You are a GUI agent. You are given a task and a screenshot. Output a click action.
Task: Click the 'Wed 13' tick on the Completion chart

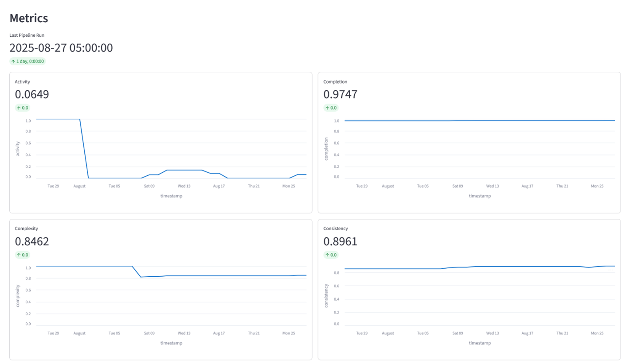[x=492, y=186]
